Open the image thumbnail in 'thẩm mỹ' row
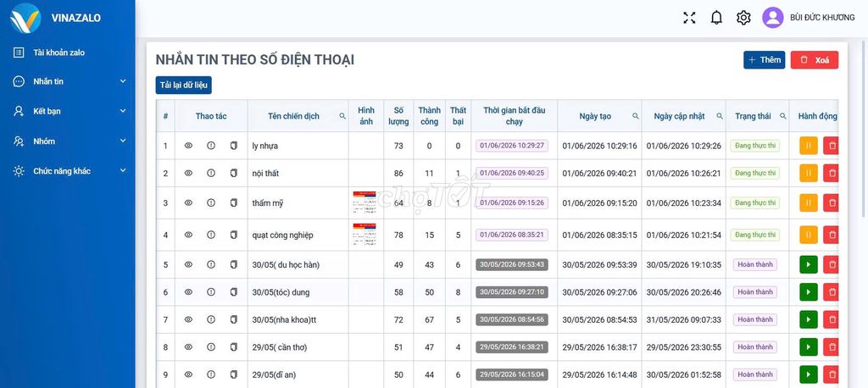Image resolution: width=868 pixels, height=388 pixels. [x=364, y=202]
